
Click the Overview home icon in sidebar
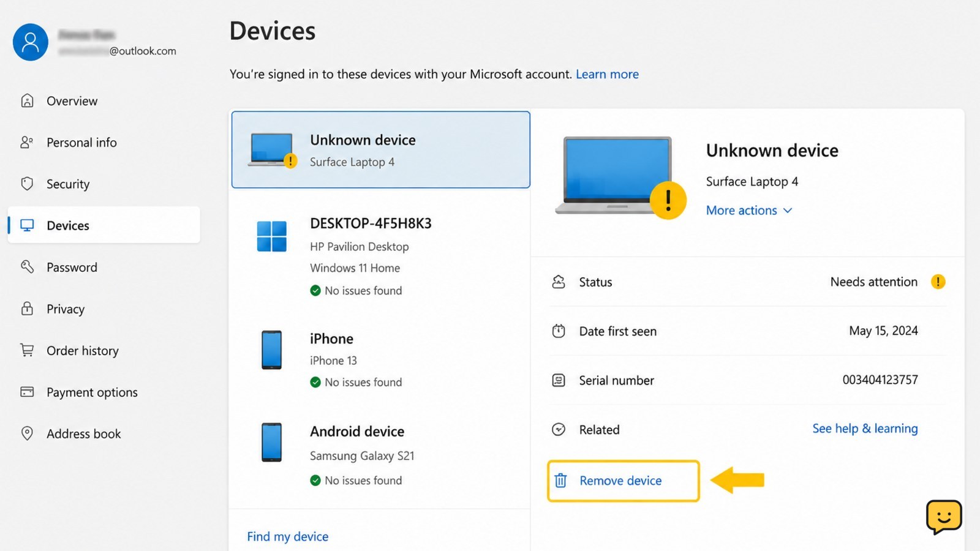[27, 100]
